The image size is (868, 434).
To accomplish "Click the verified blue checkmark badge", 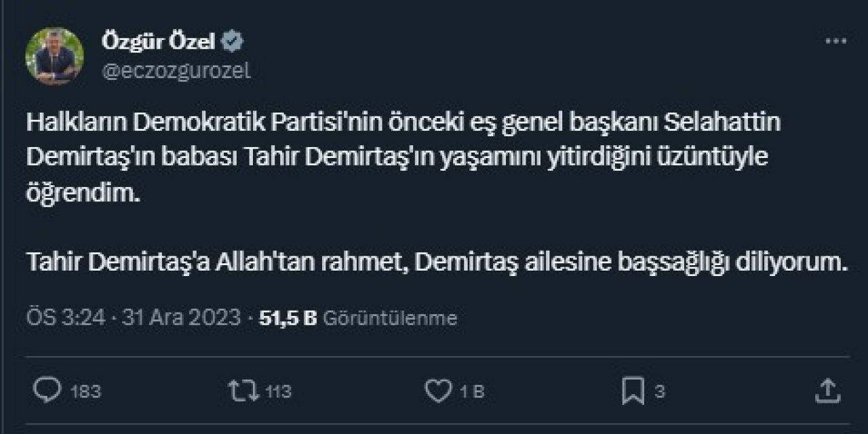I will 233,39.
